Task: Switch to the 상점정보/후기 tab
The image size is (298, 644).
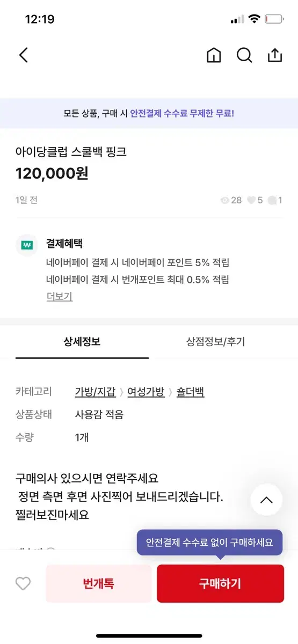Action: [x=216, y=342]
